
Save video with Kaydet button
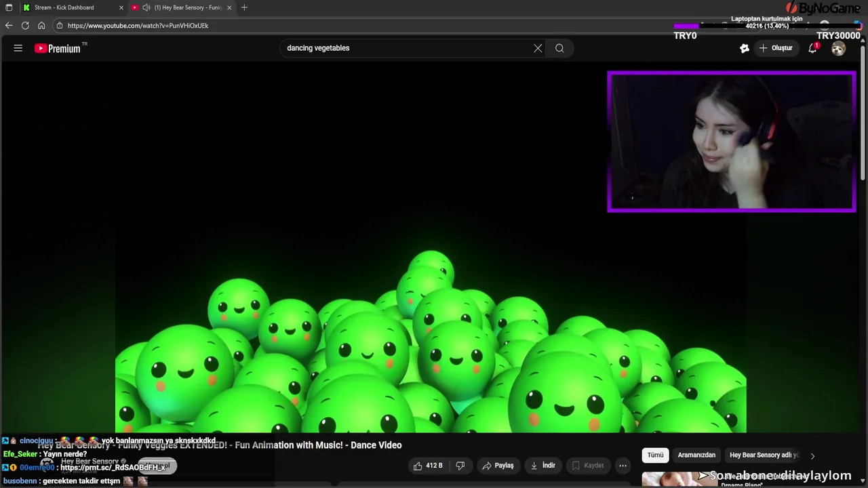(x=587, y=466)
